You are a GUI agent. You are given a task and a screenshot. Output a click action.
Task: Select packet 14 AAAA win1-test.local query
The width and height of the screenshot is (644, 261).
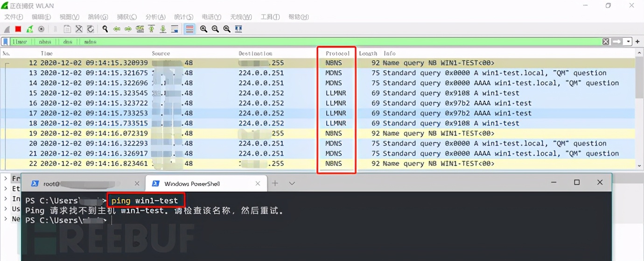pos(318,83)
